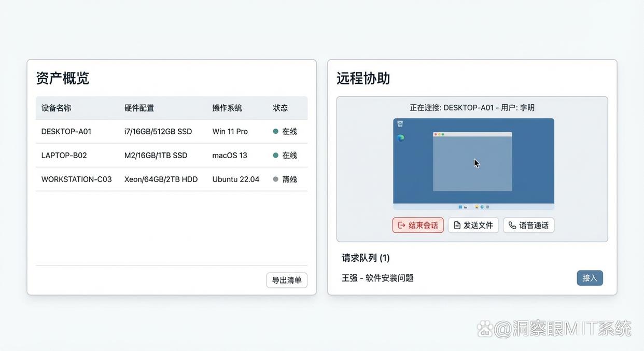Export the inventory via 导出清单 button
644x351 pixels.
pyautogui.click(x=287, y=280)
